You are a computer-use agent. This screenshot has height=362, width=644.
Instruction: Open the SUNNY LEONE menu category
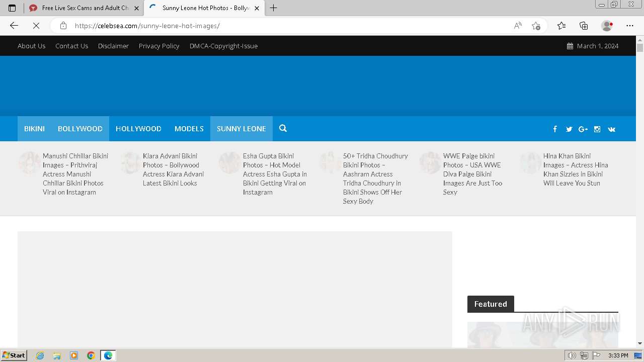click(x=242, y=129)
